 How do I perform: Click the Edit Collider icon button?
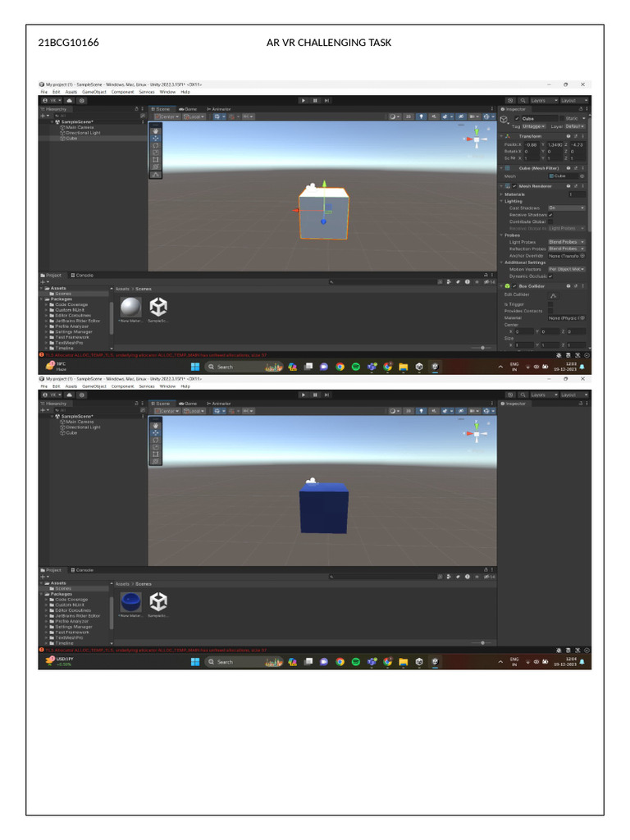click(554, 295)
